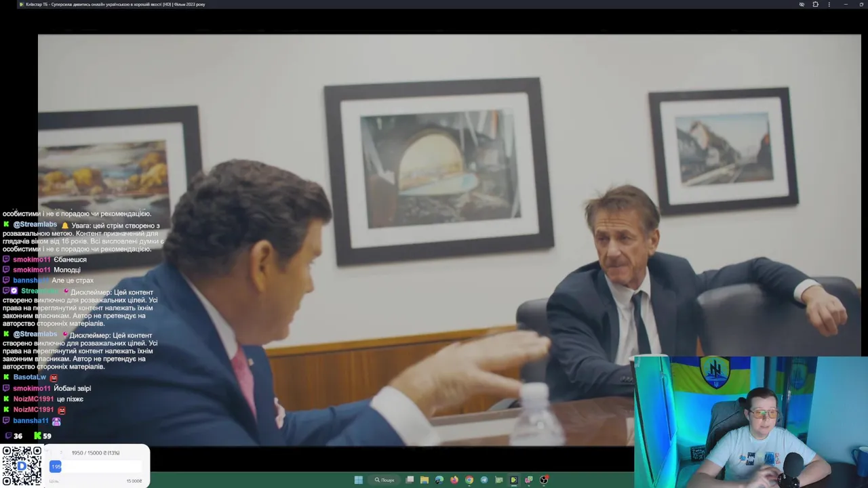Open the green graphics card app on taskbar
Viewport: 868px width, 488px height.
click(x=499, y=480)
